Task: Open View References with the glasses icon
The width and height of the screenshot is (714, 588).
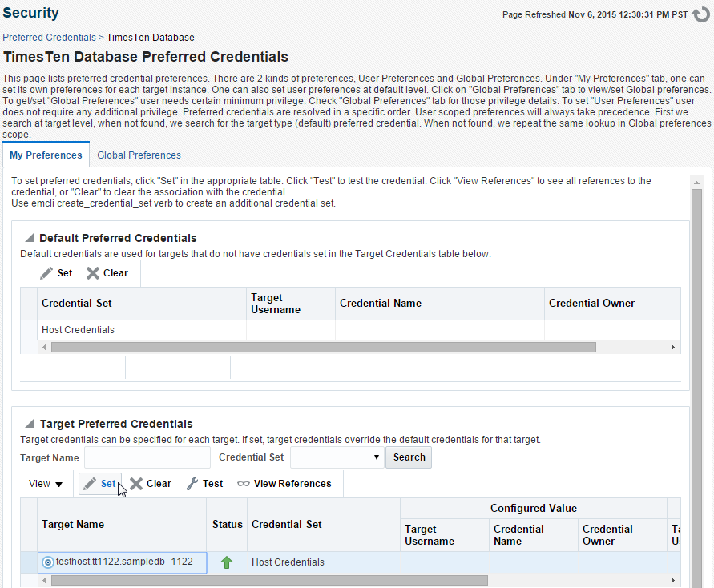Action: [284, 484]
